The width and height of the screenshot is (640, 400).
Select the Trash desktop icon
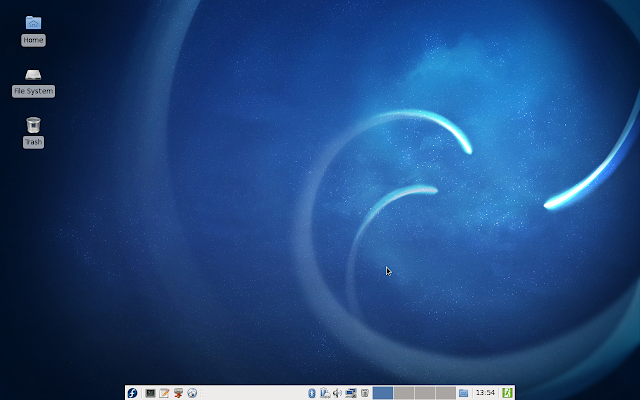[33, 125]
